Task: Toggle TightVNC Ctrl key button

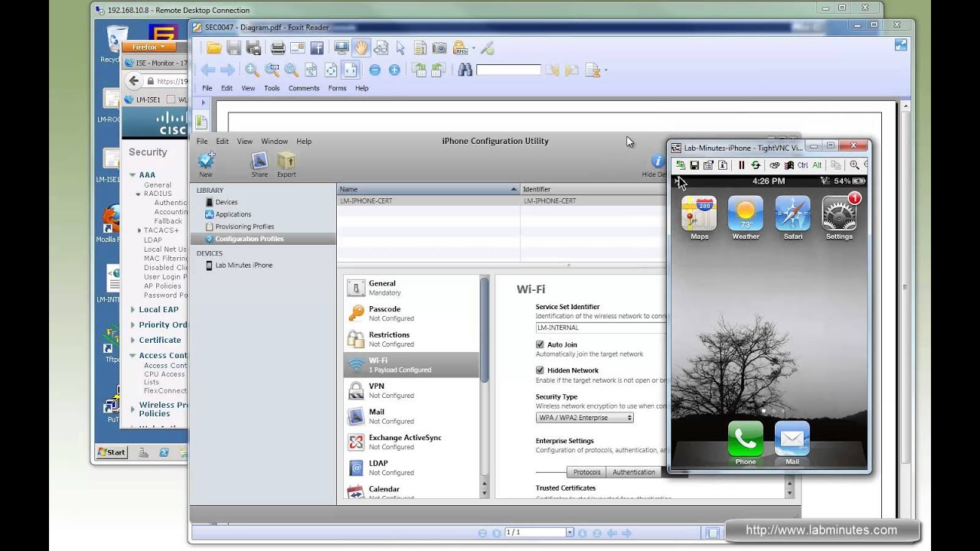Action: click(802, 165)
